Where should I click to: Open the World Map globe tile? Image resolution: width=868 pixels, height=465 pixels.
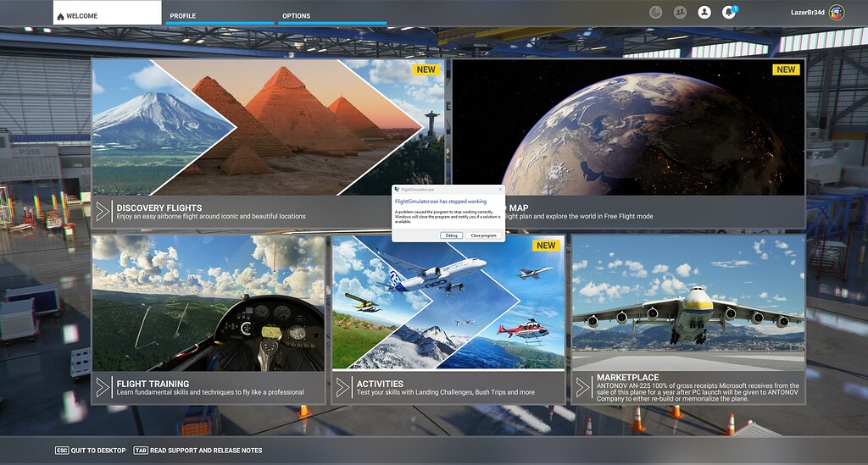628,144
